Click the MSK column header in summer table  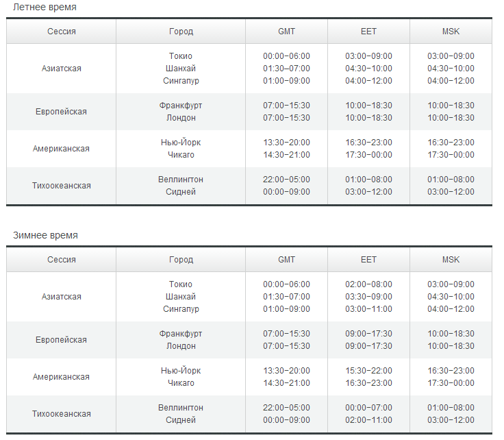(451, 32)
